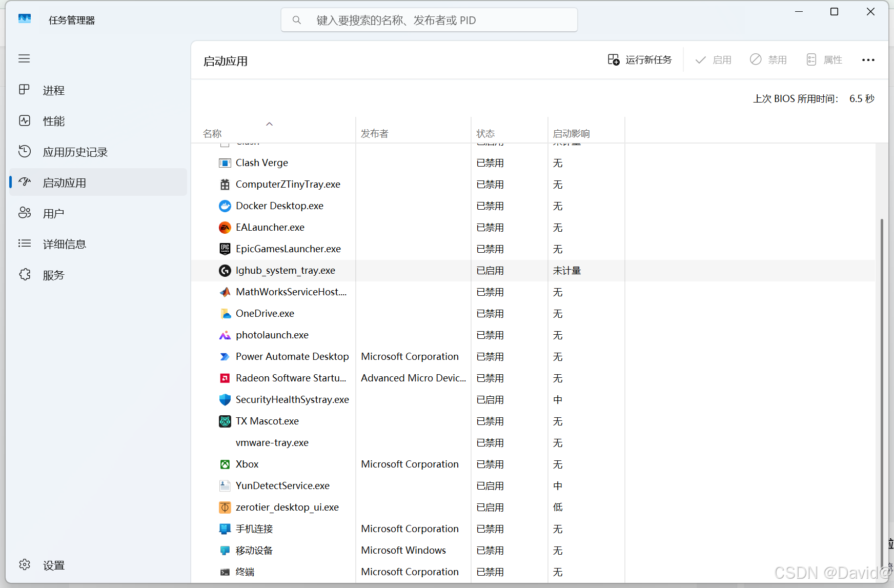This screenshot has width=894, height=588.
Task: Open the 应用历史记录 page
Action: pos(98,152)
